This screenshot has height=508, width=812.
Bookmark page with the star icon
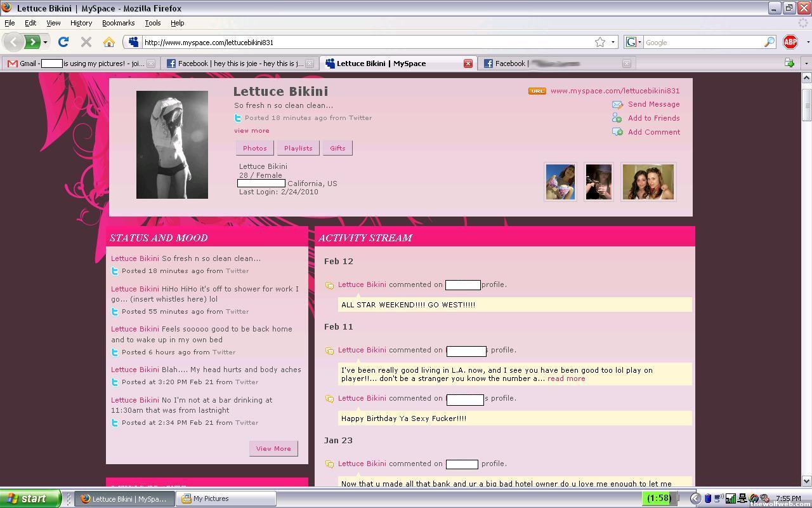point(599,42)
